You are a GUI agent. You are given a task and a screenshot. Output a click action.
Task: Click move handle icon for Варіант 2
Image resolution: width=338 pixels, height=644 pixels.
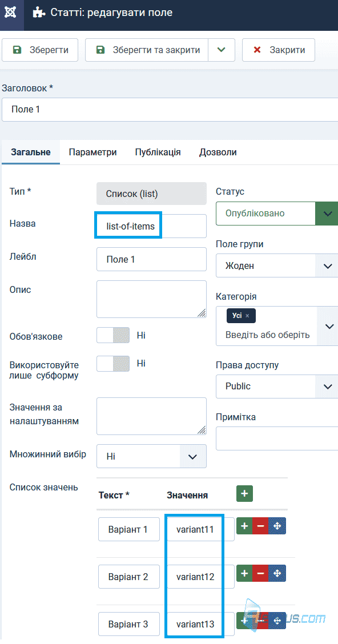tap(277, 573)
